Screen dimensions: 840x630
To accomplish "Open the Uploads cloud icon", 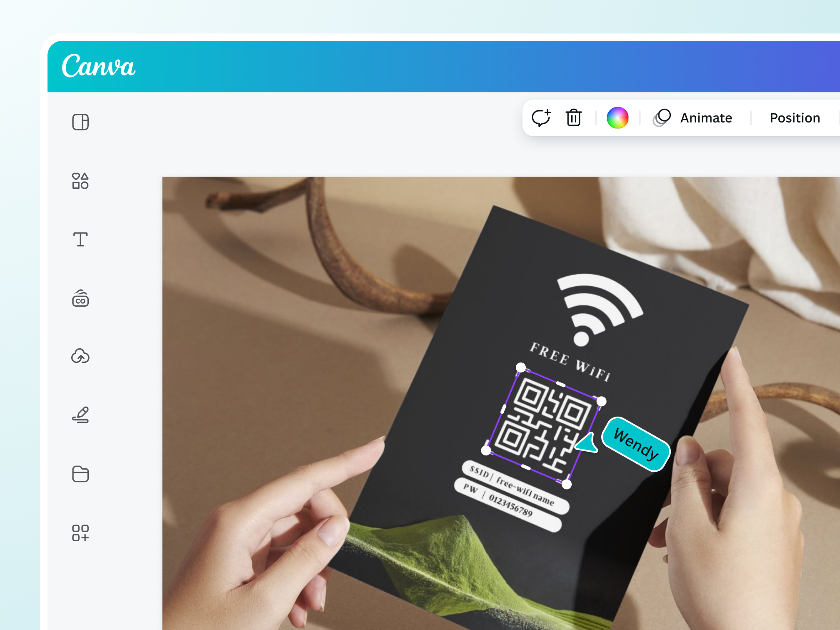I will point(80,356).
